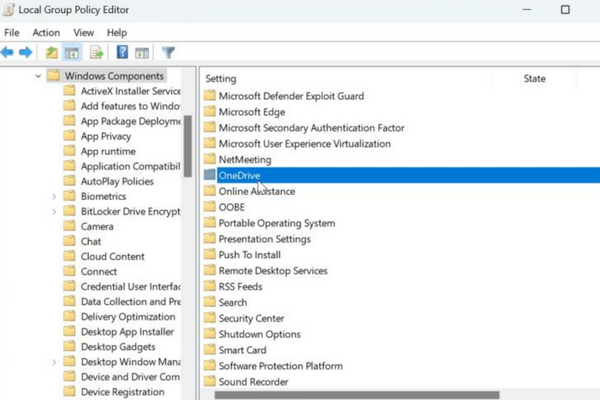Click the Export List toolbar icon
The height and width of the screenshot is (400, 600).
96,52
